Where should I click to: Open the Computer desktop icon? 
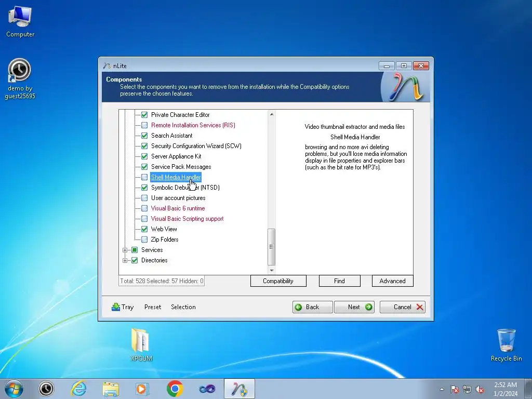pyautogui.click(x=20, y=21)
